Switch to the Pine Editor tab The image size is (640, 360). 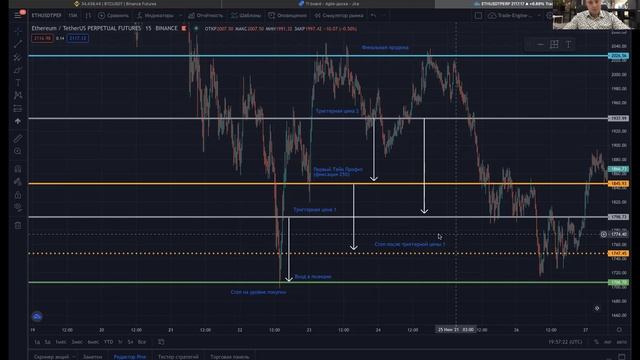[x=130, y=357]
